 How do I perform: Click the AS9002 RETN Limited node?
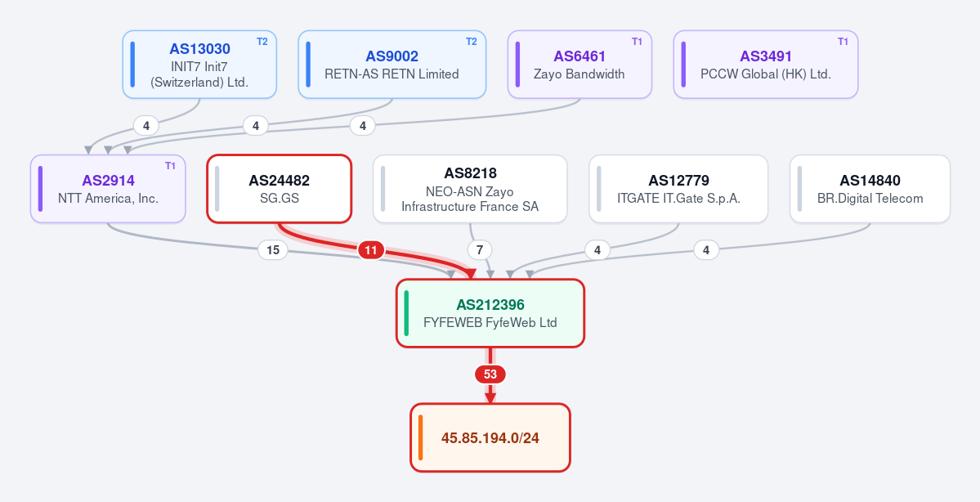coord(392,65)
